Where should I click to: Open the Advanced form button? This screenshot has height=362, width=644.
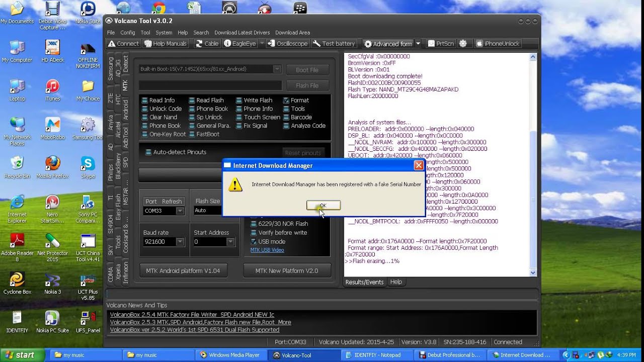point(388,44)
